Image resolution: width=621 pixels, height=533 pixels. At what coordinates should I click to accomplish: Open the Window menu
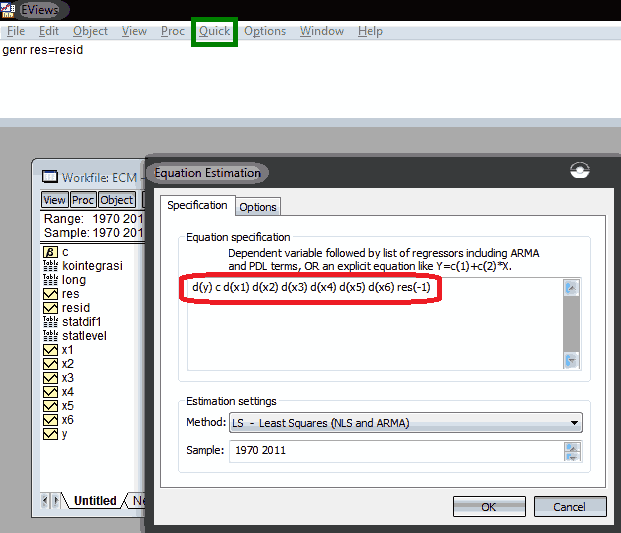(322, 31)
